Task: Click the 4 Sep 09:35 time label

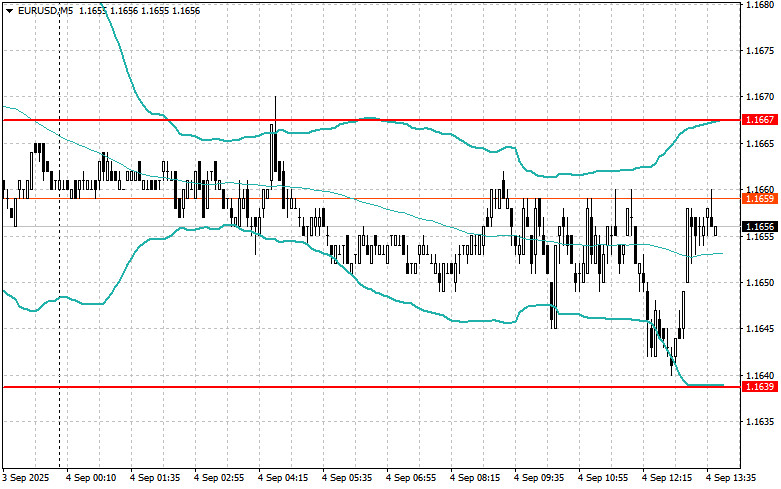Action: 539,478
